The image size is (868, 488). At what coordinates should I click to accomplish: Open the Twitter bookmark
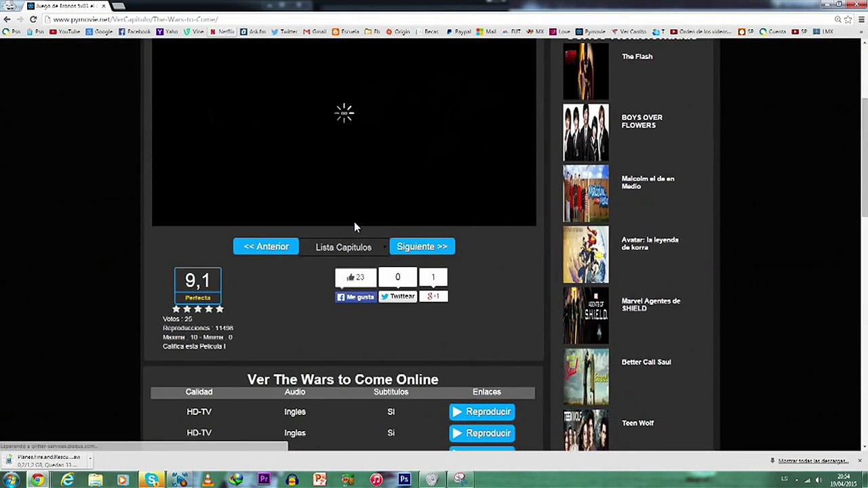(x=285, y=32)
